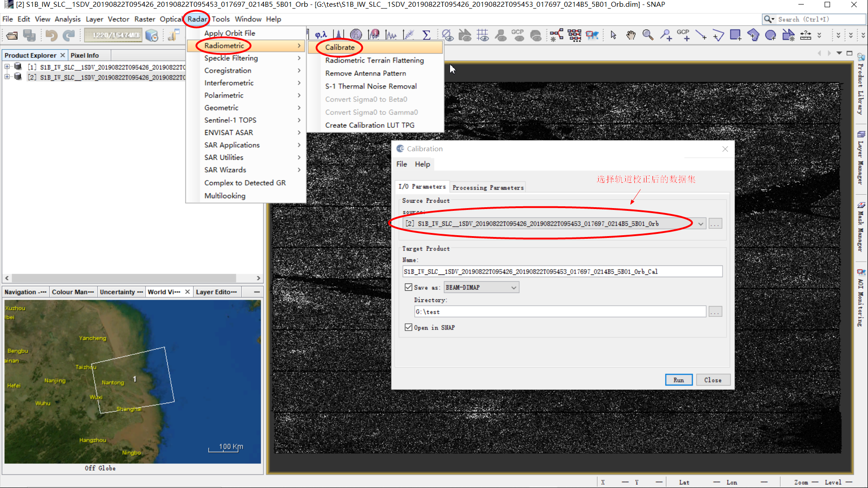The height and width of the screenshot is (488, 868).
Task: Toggle the Save as checkbox
Action: pyautogui.click(x=408, y=287)
